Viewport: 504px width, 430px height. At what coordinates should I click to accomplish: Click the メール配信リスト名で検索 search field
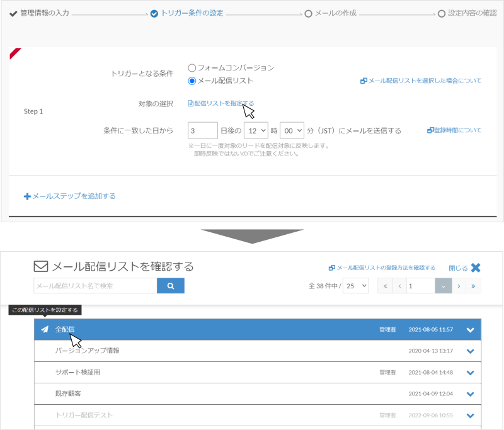pos(95,285)
